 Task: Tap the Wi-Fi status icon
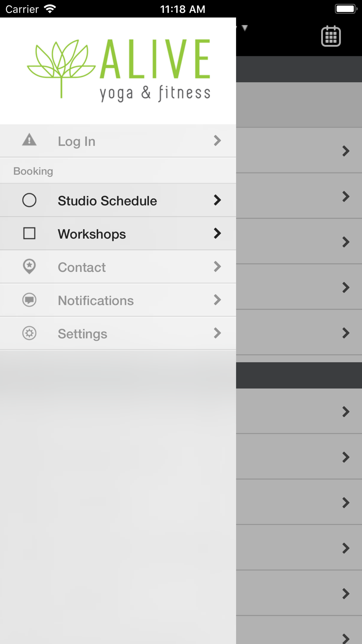tap(50, 9)
